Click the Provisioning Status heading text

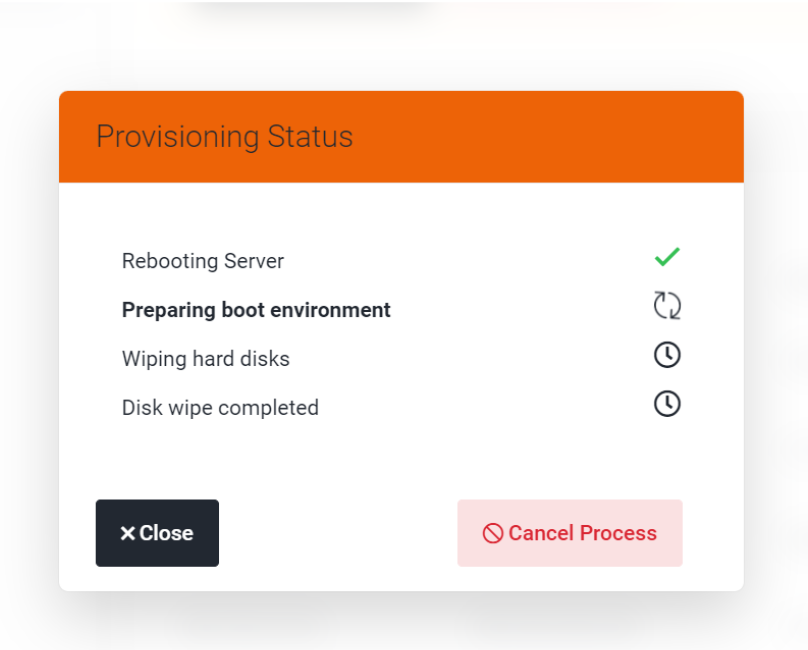(225, 137)
